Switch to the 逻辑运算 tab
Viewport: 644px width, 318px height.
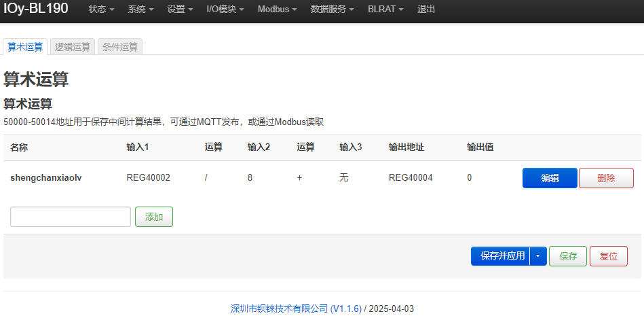73,47
